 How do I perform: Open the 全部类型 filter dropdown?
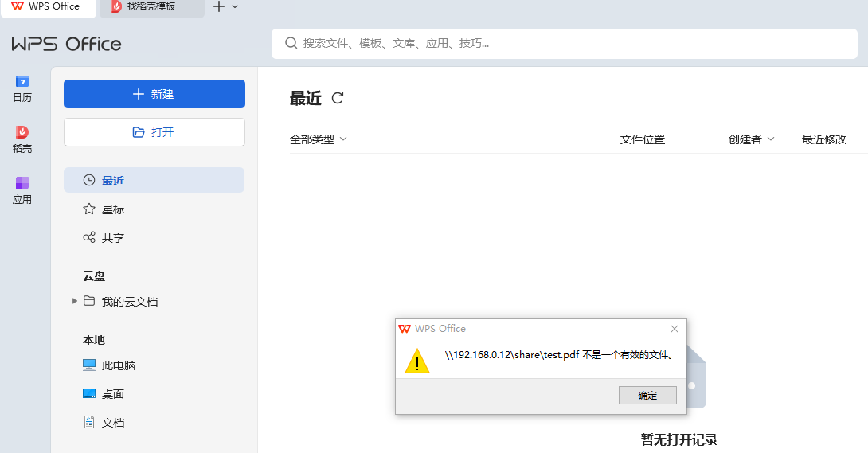coord(319,139)
